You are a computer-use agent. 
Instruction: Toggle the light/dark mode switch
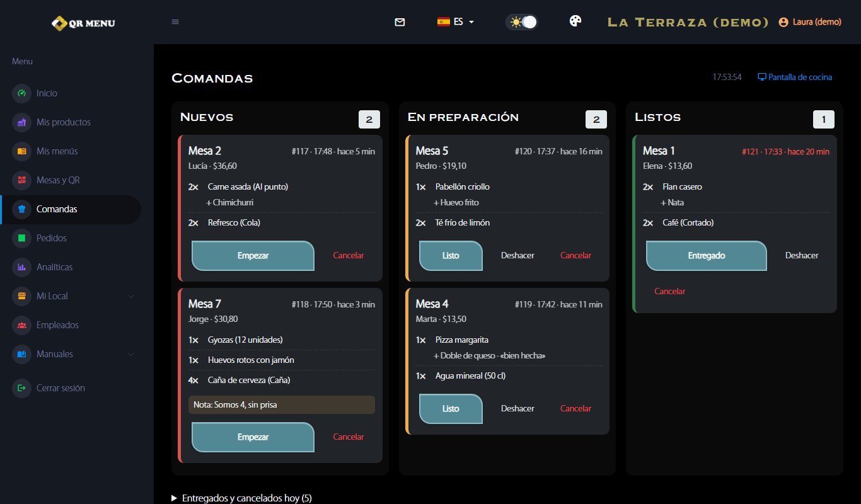tap(521, 22)
